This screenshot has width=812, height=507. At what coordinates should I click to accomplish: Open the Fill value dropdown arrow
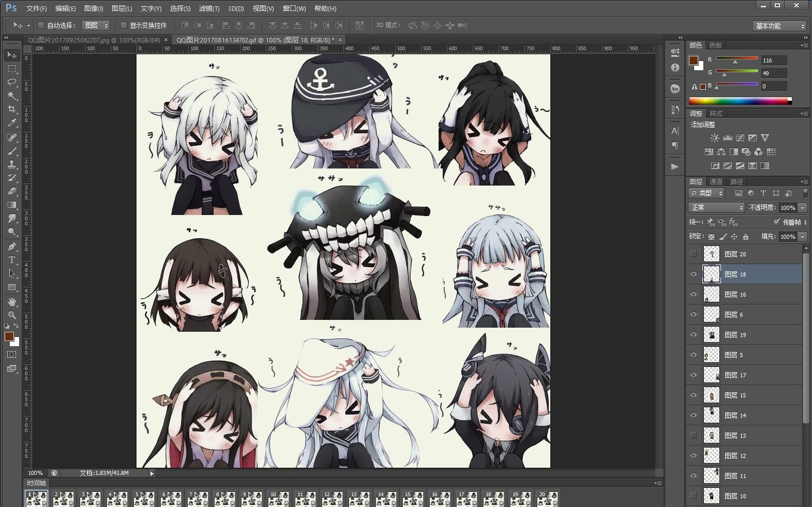pos(803,236)
